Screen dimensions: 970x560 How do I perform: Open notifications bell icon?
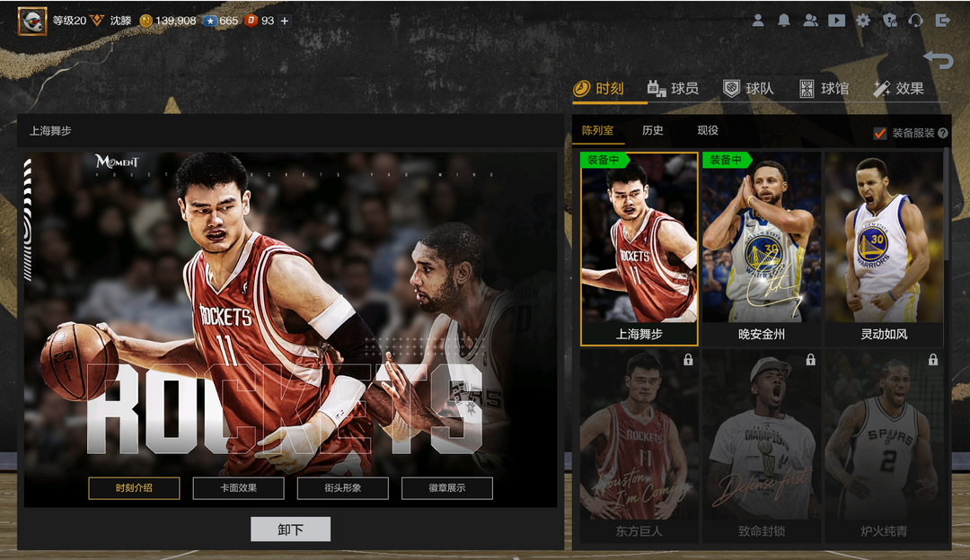(784, 21)
